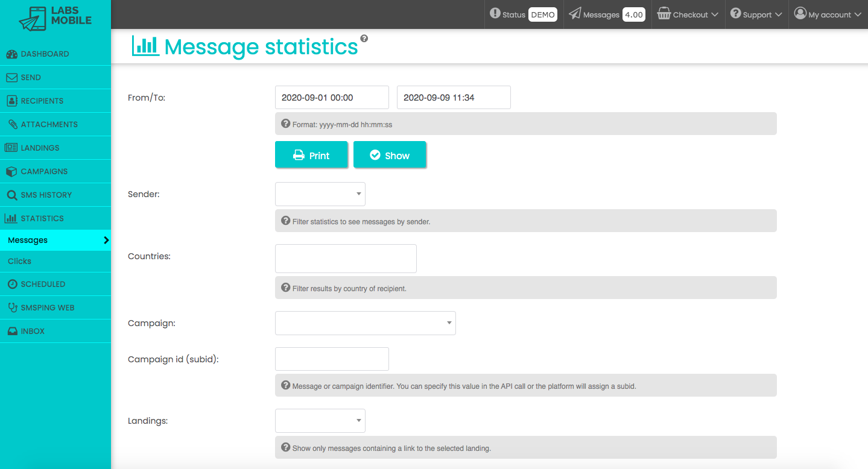Click the Send envelope icon
The height and width of the screenshot is (469, 868).
pyautogui.click(x=11, y=78)
